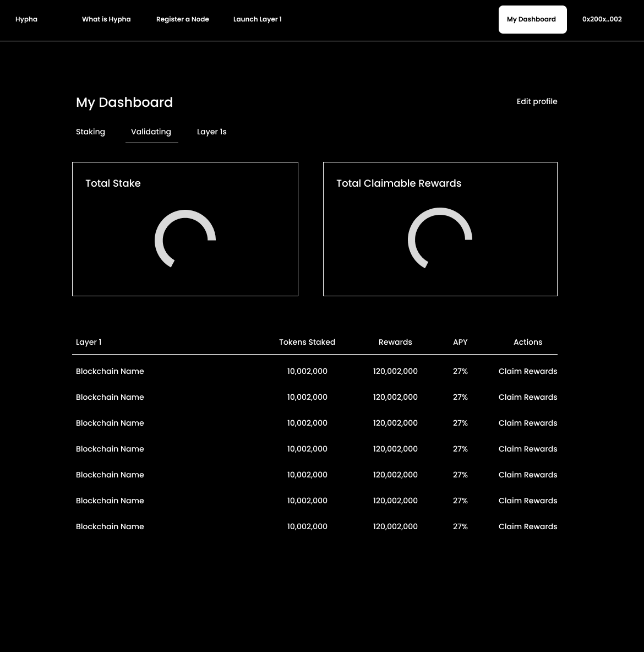
Task: Open the What is Hypha page
Action: (106, 19)
